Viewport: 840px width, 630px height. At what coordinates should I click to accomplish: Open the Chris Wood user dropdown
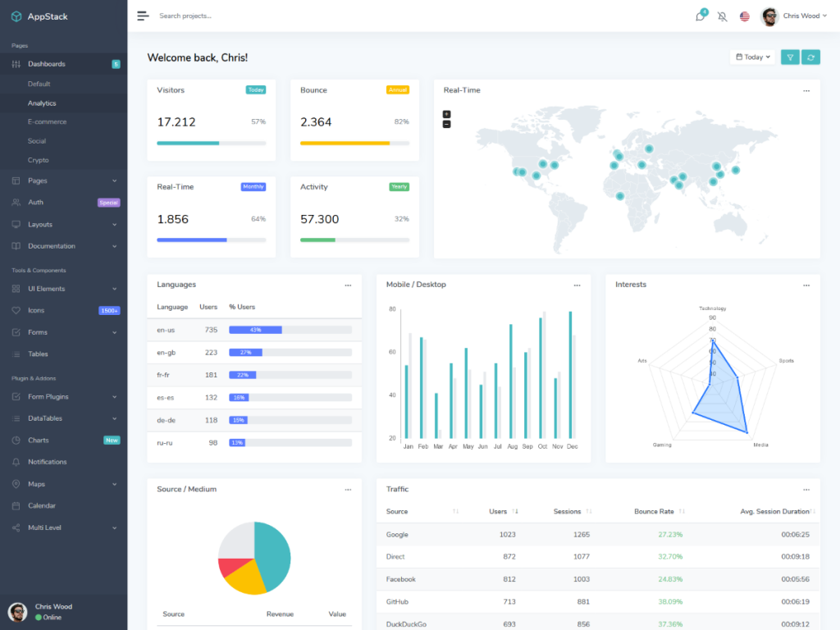click(794, 16)
